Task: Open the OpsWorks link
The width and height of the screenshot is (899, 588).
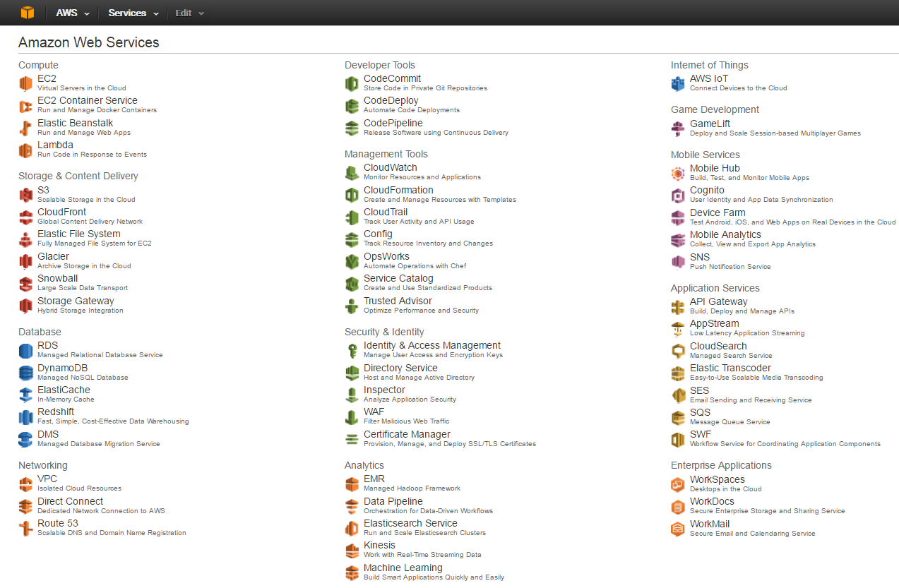Action: 386,256
